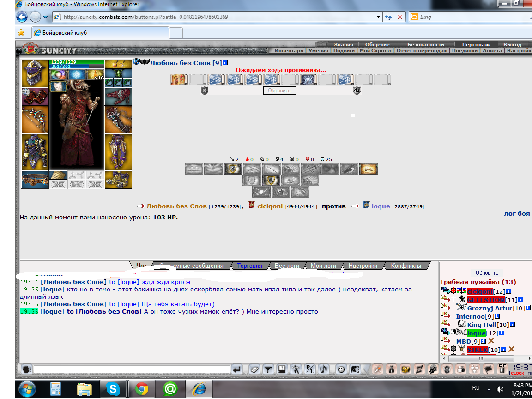The image size is (532, 399).
Task: Click the X mark next to MBD[9]
Action: coord(491,341)
